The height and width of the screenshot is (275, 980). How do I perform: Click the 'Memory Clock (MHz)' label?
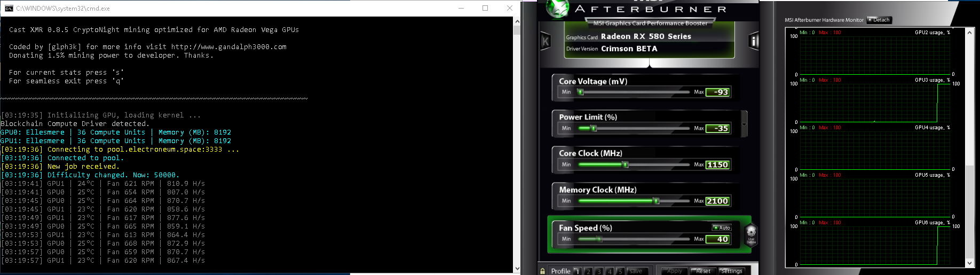tap(598, 190)
